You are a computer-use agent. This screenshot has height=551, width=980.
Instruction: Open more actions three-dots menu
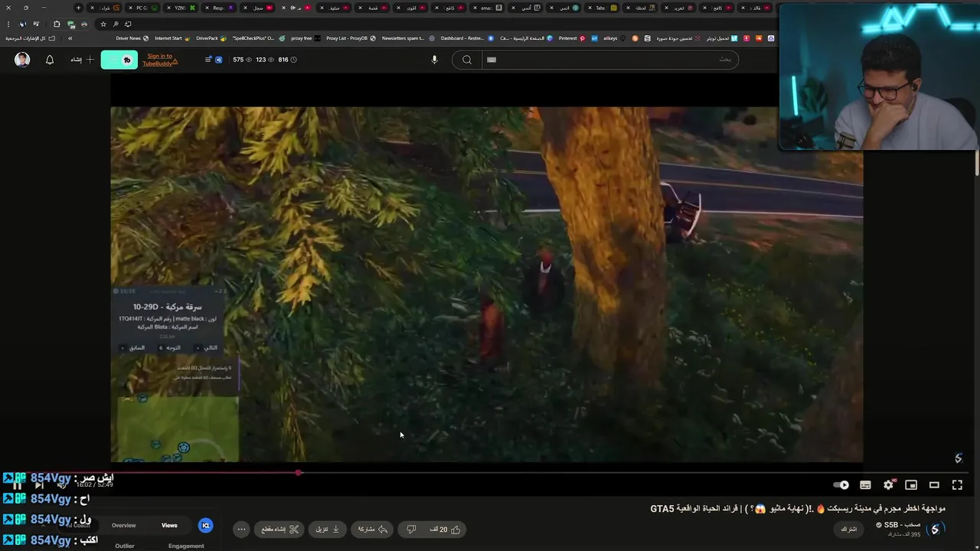(241, 530)
